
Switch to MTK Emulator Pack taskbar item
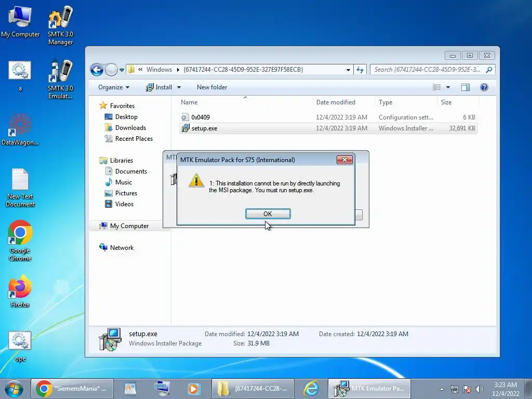[369, 389]
